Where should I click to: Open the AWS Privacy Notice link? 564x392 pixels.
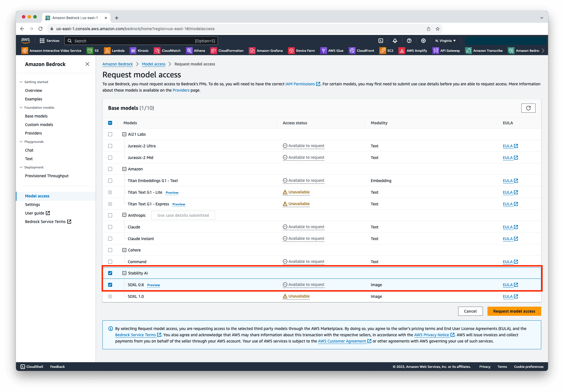pos(434,335)
